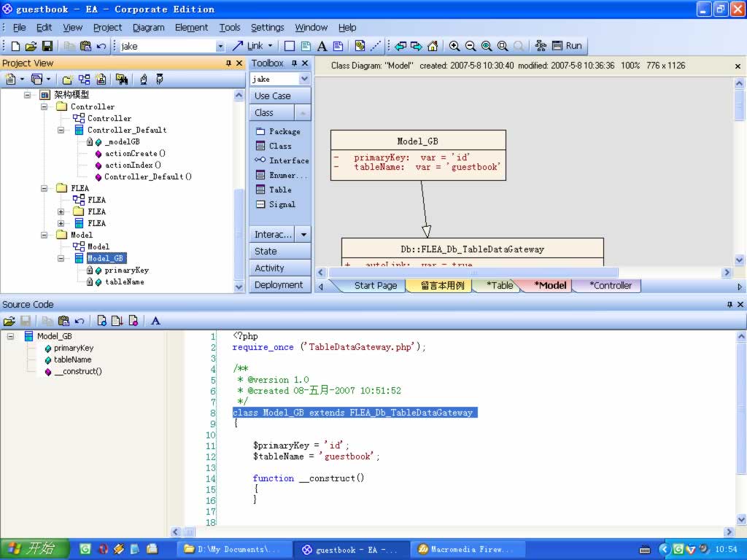Click the Home diagram icon in toolbar
The height and width of the screenshot is (560, 747).
433,46
